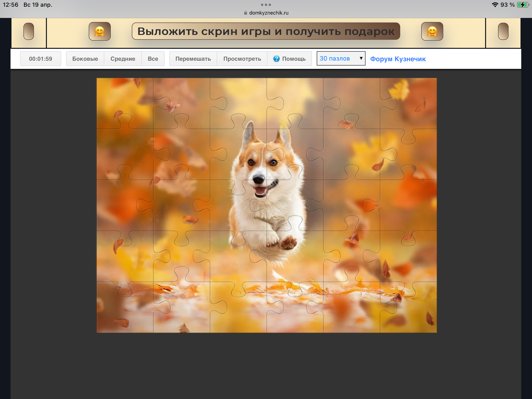Viewport: 532px width, 399px height.
Task: Tap the three dots at screen top
Action: pos(266,5)
